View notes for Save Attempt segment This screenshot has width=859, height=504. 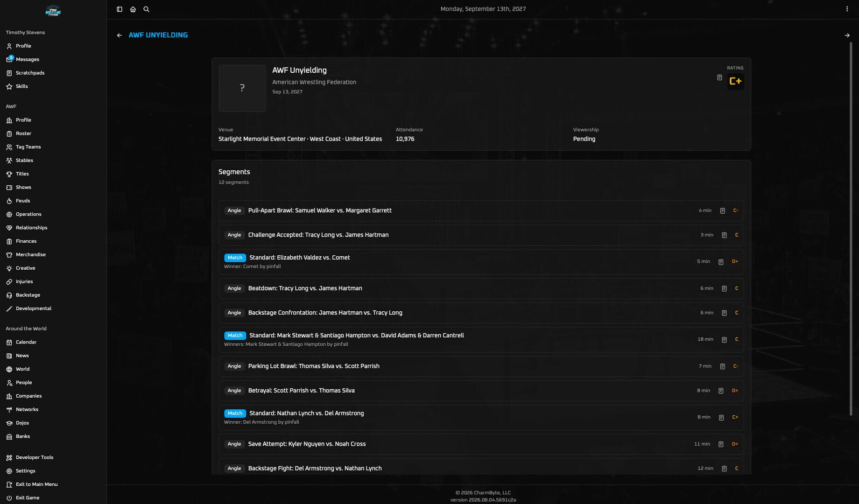click(x=721, y=444)
